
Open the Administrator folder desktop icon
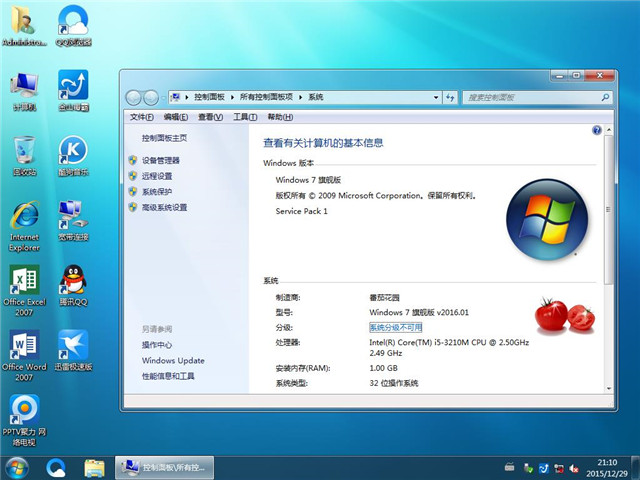24,24
